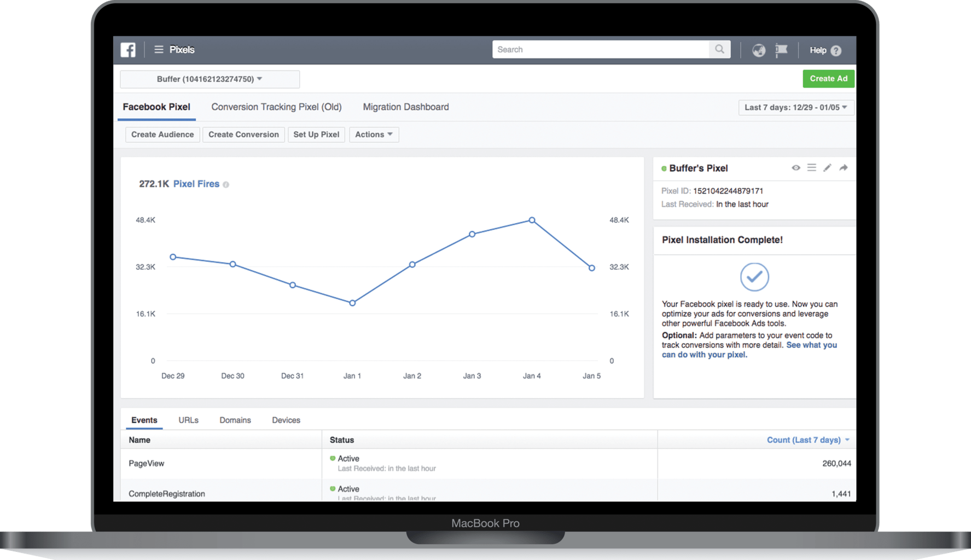Open the Last 7 days date range dropdown
Image resolution: width=971 pixels, height=560 pixels.
point(796,107)
